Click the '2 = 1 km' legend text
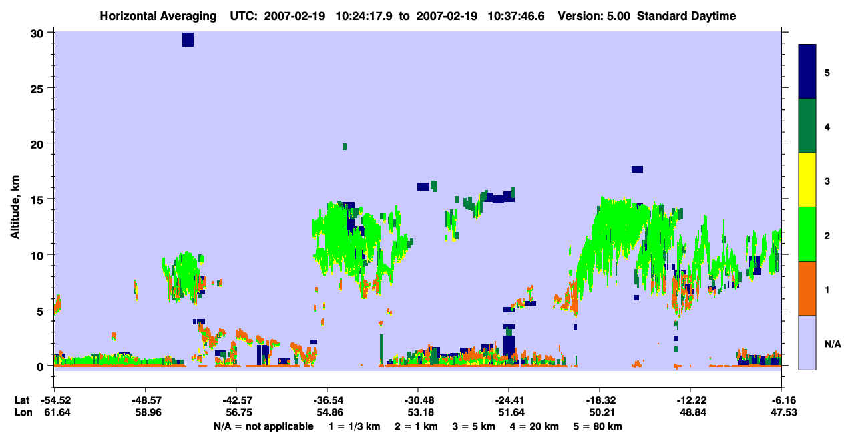 click(416, 426)
